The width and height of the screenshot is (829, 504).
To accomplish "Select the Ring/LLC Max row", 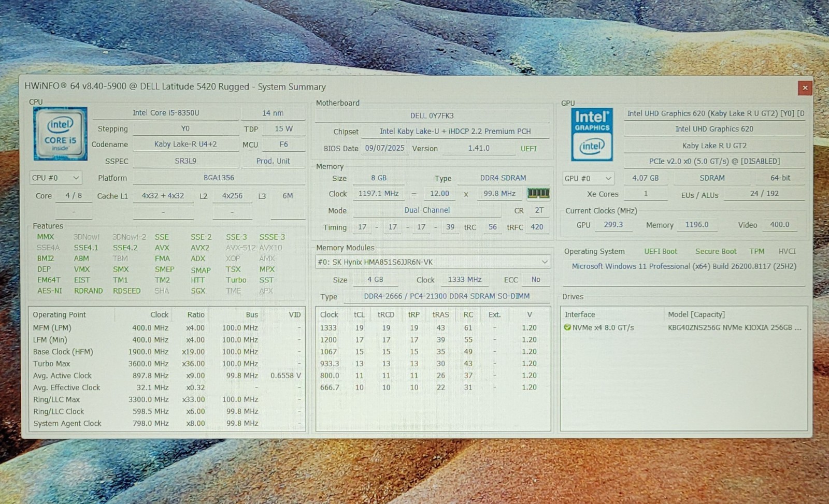I will 167,399.
